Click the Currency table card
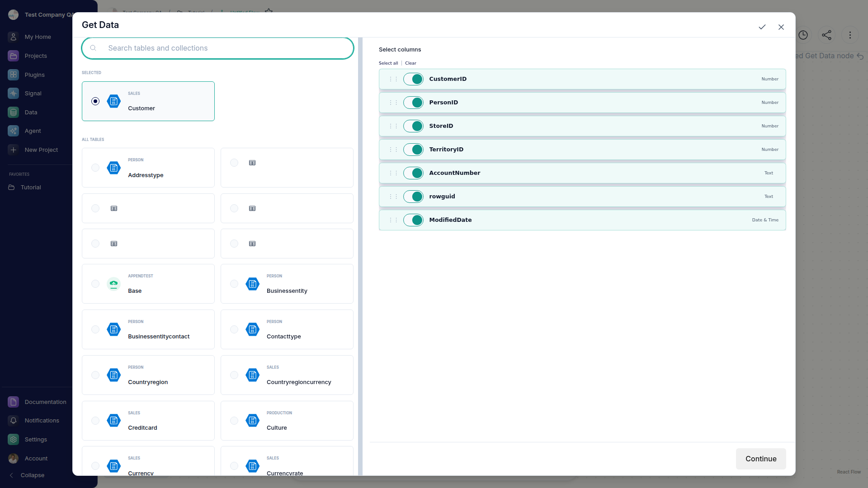 pyautogui.click(x=148, y=461)
